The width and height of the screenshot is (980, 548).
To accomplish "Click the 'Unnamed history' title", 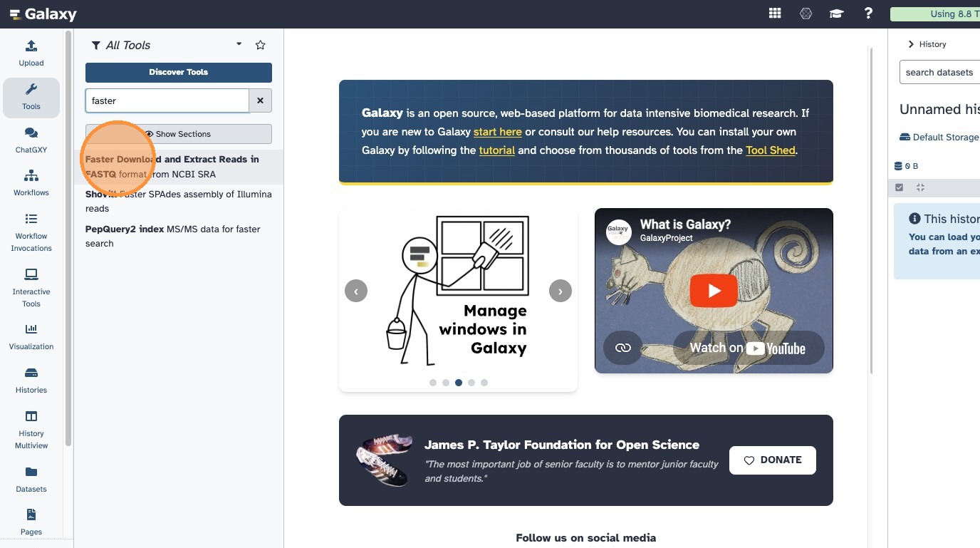I will (x=940, y=109).
